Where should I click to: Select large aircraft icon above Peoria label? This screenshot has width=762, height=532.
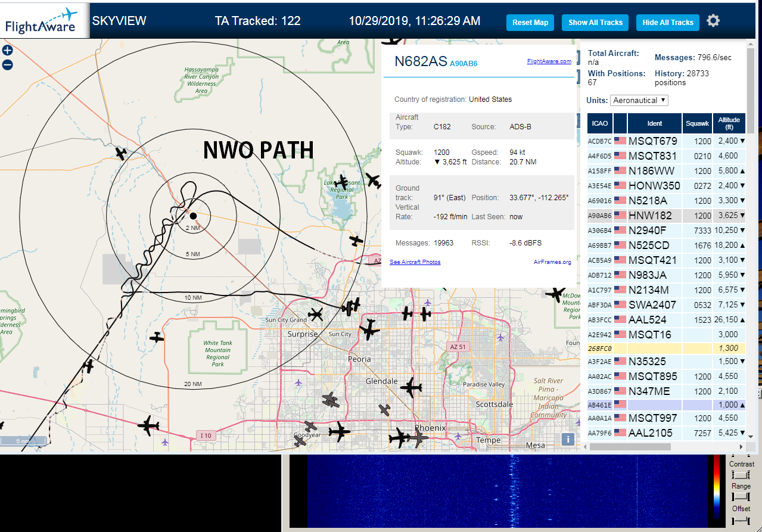[x=369, y=330]
